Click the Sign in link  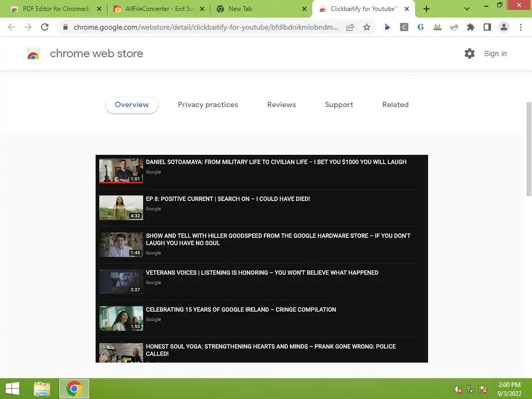(x=495, y=54)
